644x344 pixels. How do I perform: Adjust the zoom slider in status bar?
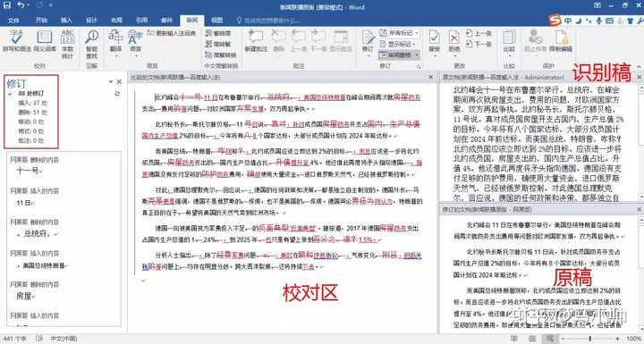click(589, 339)
